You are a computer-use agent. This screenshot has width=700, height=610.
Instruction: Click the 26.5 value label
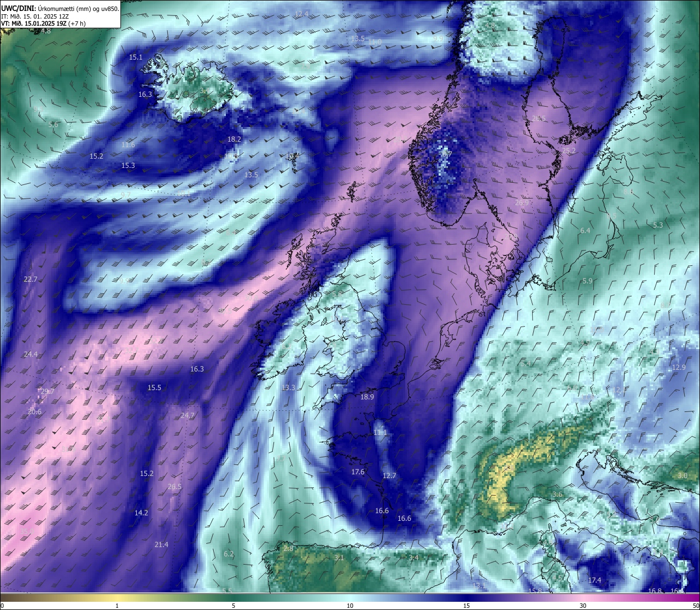174,487
